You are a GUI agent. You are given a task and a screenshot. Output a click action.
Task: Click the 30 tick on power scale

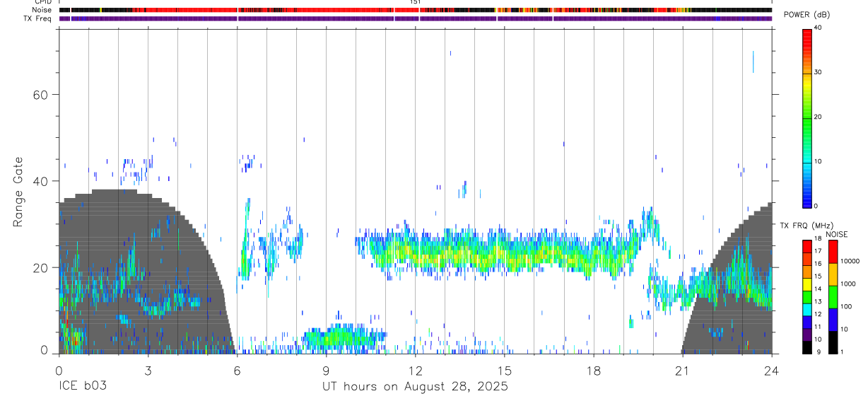coord(817,73)
